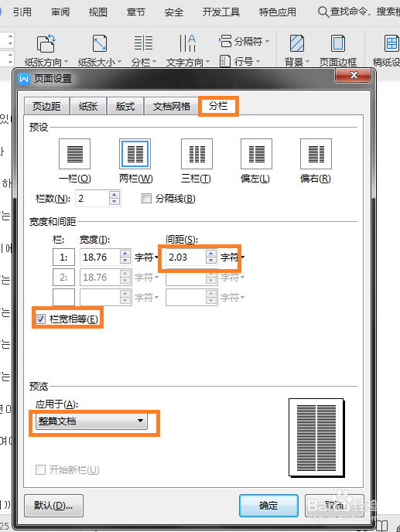Viewport: 400px width, 532px height.
Task: Switch to the 文档网格 tab
Action: (x=172, y=107)
